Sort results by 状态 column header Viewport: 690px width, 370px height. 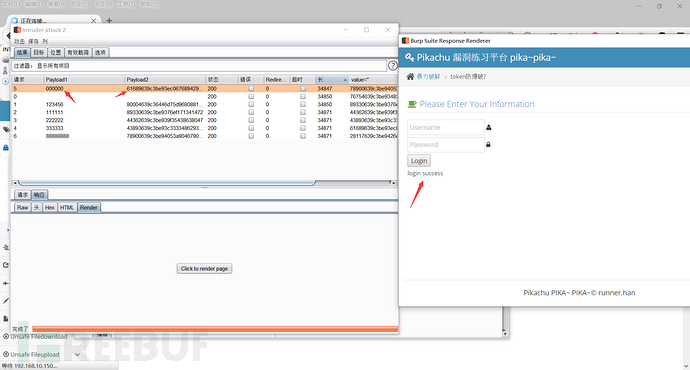222,80
